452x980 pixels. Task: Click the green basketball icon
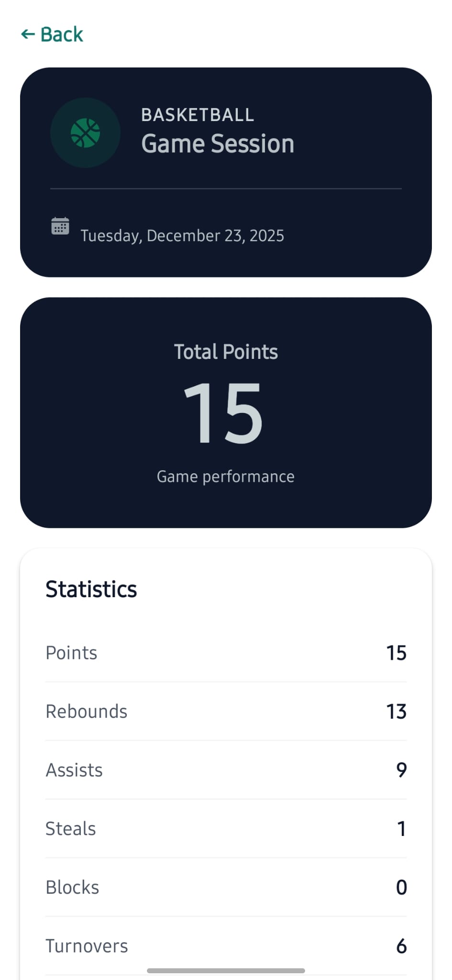click(x=85, y=133)
